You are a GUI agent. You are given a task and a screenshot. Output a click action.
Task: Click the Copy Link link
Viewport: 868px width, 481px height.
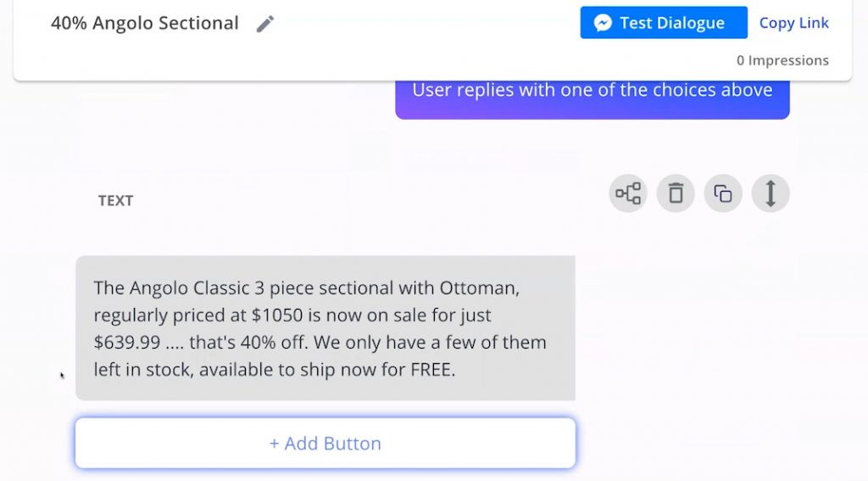[793, 23]
